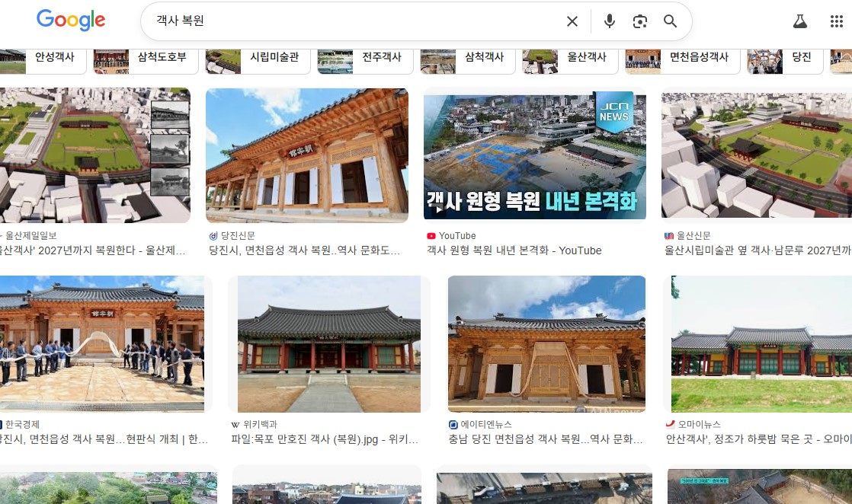Clear the search box with X icon
852x504 pixels.
(x=572, y=21)
